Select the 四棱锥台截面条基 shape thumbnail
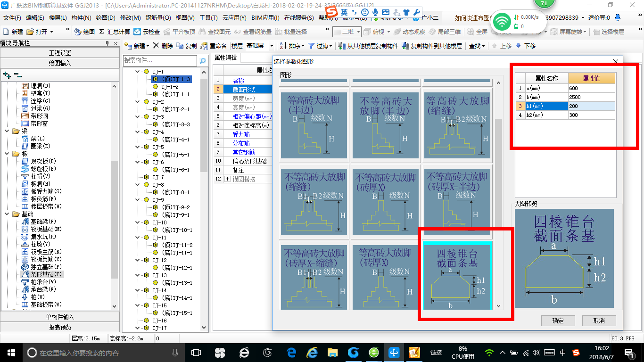Screen dimensions: 644x362 click(457, 275)
